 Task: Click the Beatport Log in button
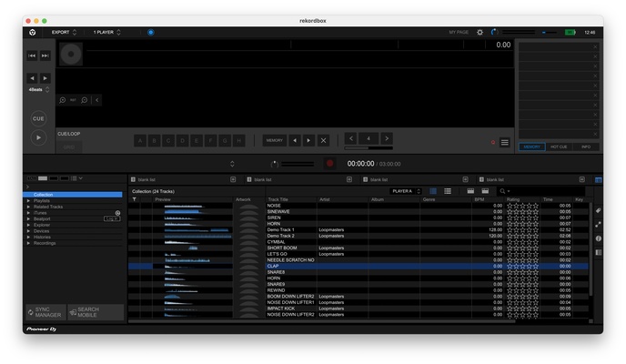point(112,218)
